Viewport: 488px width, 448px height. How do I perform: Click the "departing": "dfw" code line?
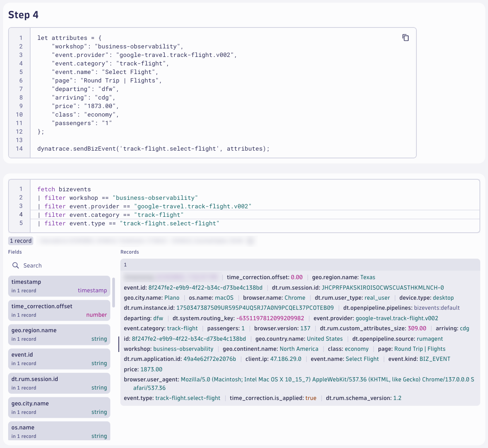click(85, 89)
